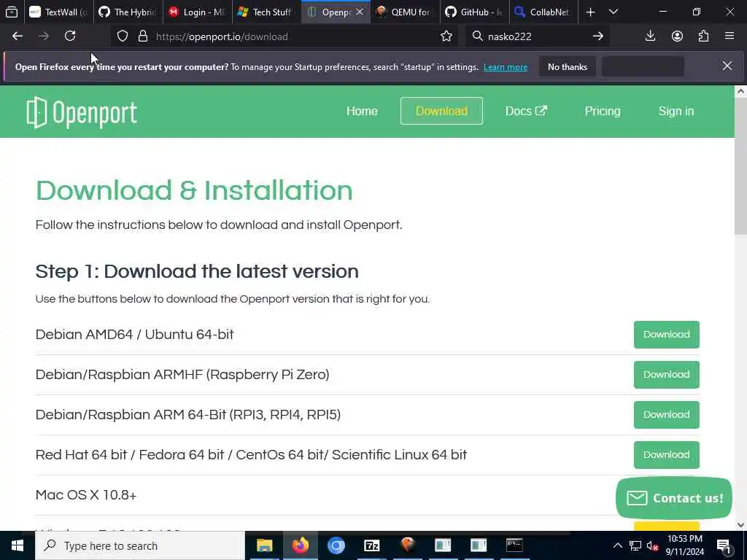Open the 7-Zip taskbar icon
This screenshot has width=747, height=560.
point(371,545)
